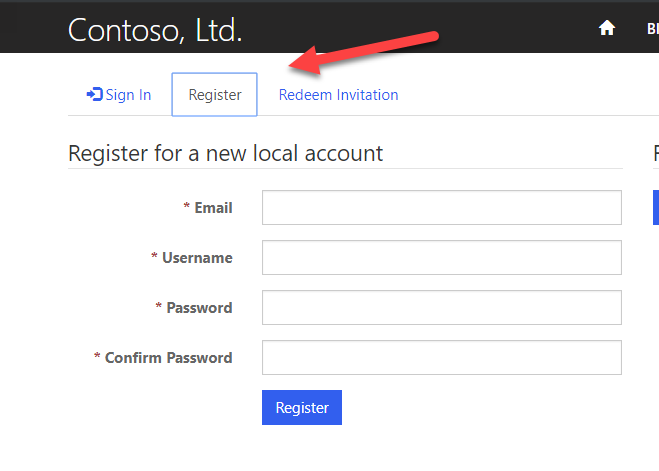
Task: Click the Email field label
Action: click(x=213, y=208)
